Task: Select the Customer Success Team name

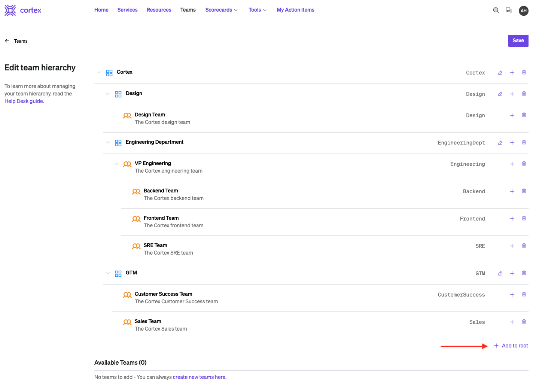Action: click(x=164, y=294)
